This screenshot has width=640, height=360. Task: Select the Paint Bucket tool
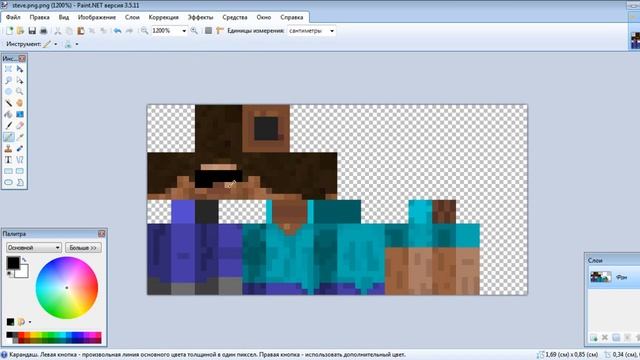point(8,114)
